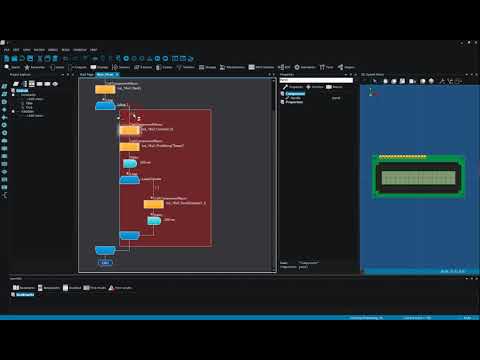Click the first Project Explorer toolbar icon
480x360 pixels.
[x=16, y=84]
